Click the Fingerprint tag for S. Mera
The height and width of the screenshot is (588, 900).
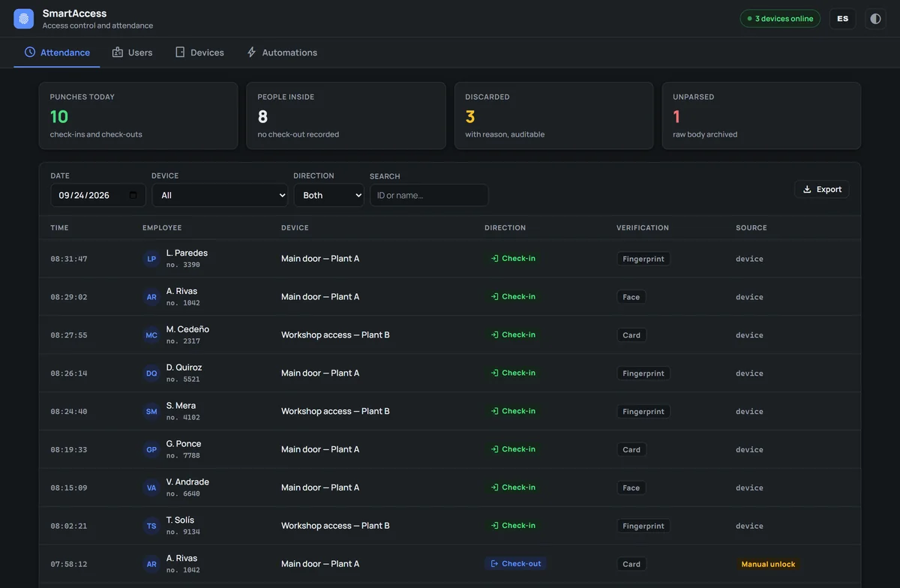pos(643,412)
